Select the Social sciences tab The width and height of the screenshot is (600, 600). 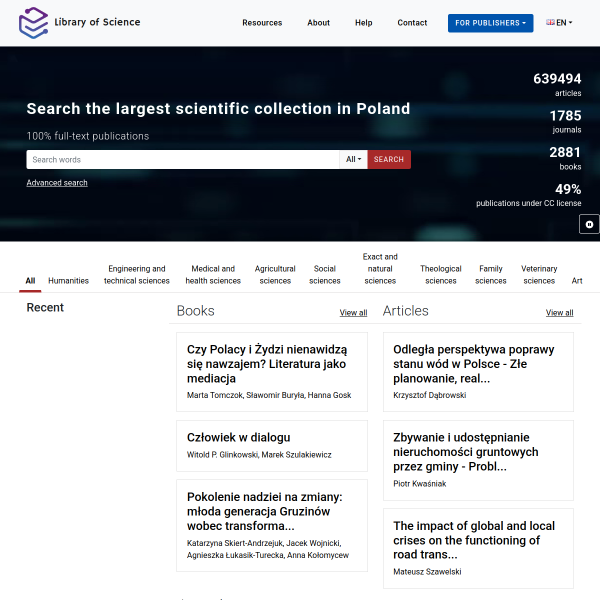tap(324, 275)
